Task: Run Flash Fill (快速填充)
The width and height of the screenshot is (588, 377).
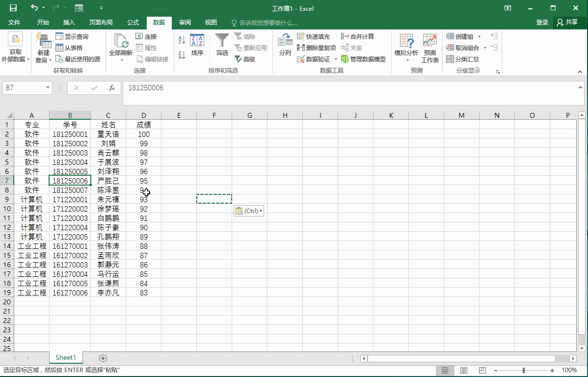Action: (x=314, y=36)
